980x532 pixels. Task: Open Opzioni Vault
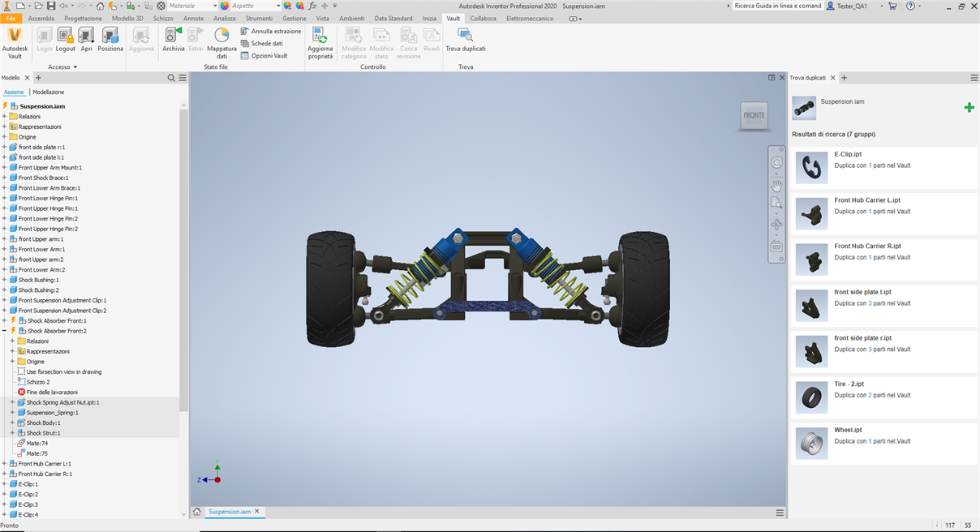tap(264, 56)
